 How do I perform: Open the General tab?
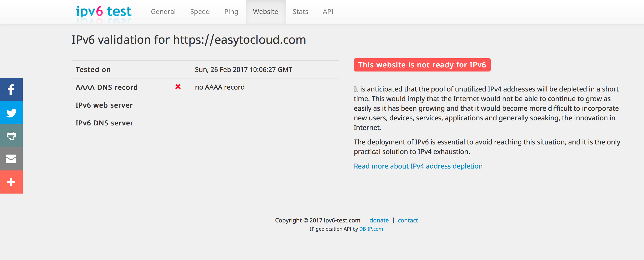tap(163, 12)
